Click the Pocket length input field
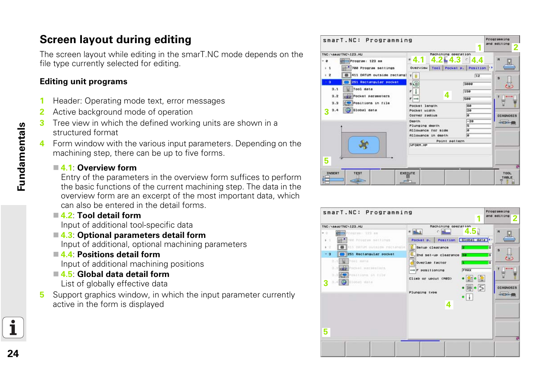Viewport: 557px width, 392px height. (478, 106)
